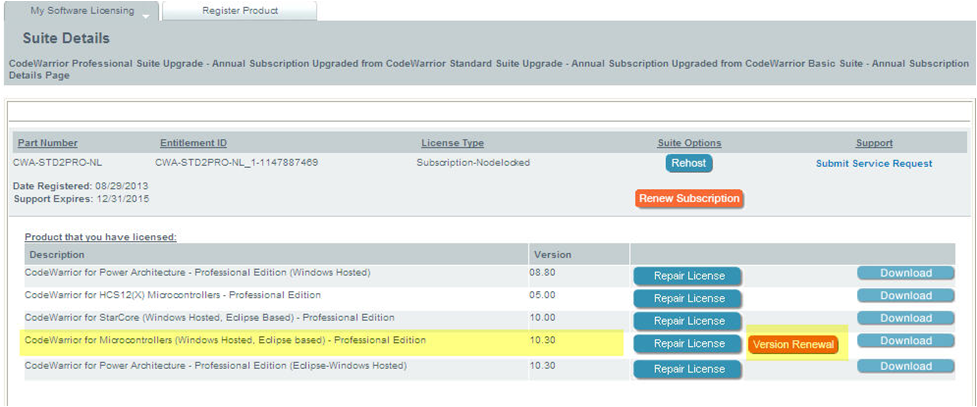Repair License for HCS12(X) Microcontrollers
Screen dimensions: 977x407
(688, 299)
